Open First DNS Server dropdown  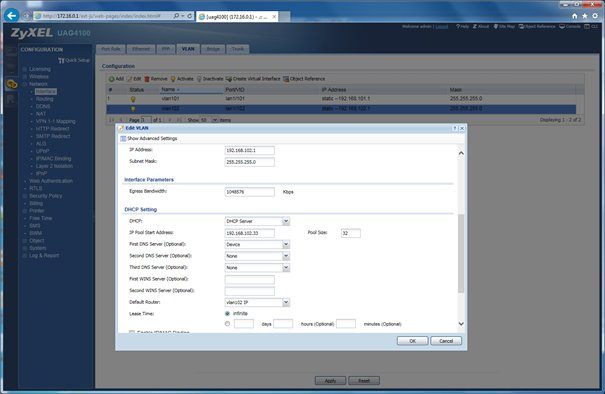tap(286, 245)
